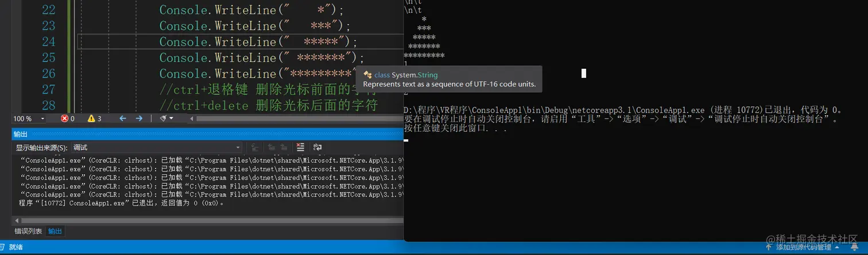
Task: Open the code cleanup dropdown arrow
Action: point(171,119)
